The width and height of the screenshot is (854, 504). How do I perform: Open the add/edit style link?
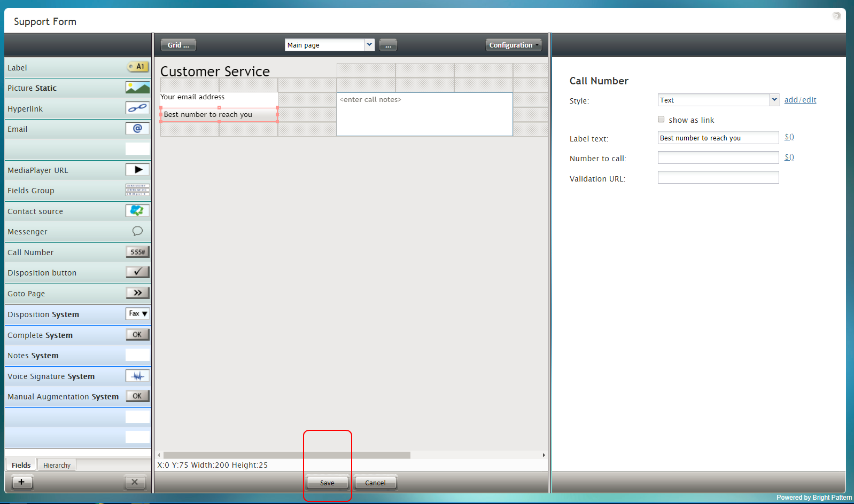(800, 100)
